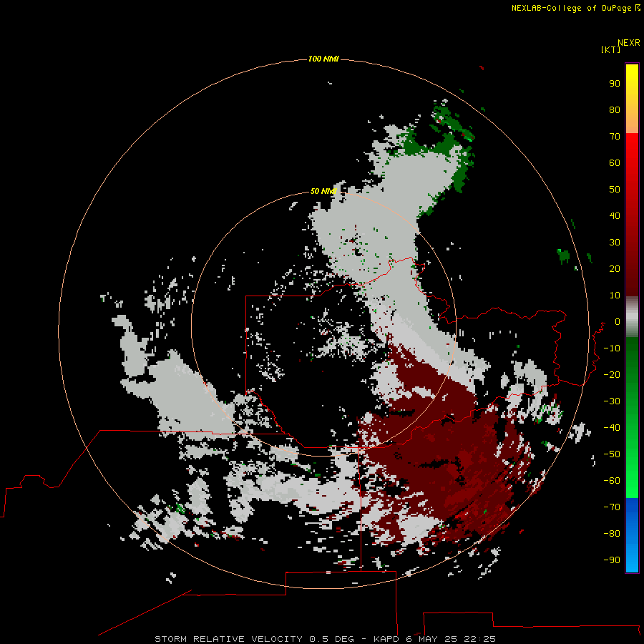Click the blue bottom segment of color bar
Screen dimensions: 644x644
(x=632, y=535)
